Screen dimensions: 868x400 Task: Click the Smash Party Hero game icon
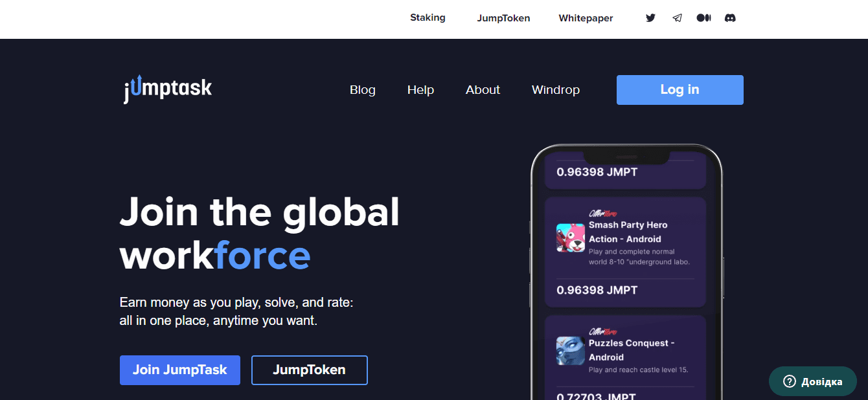click(570, 238)
